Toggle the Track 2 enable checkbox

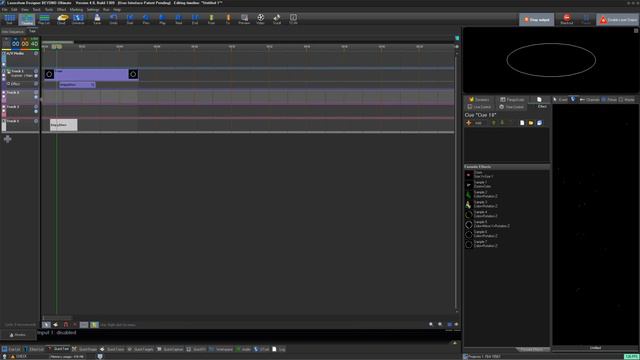tap(4, 93)
